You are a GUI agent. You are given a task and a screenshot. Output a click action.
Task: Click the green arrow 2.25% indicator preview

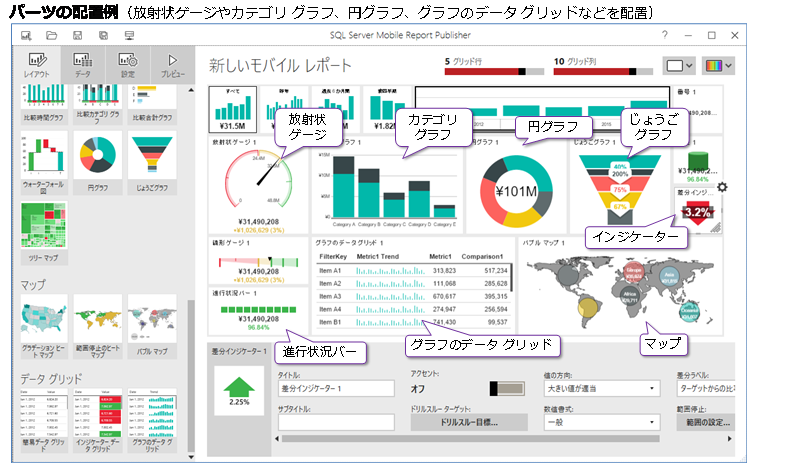239,390
